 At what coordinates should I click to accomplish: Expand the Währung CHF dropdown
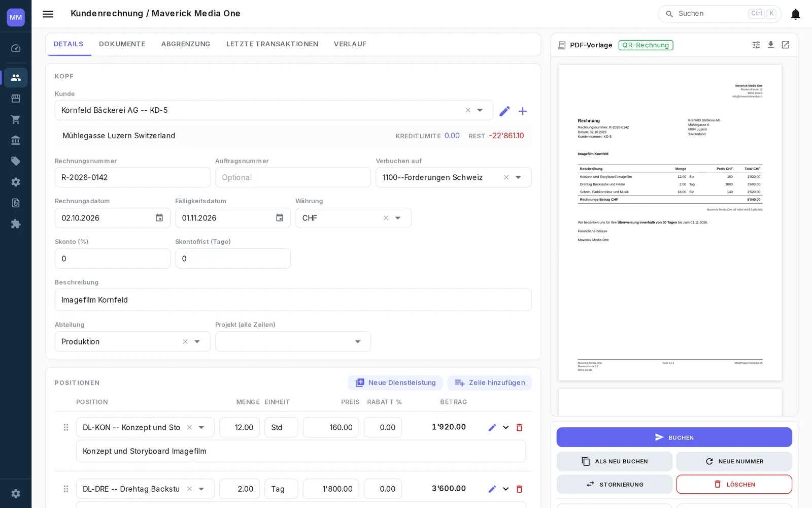pos(398,218)
